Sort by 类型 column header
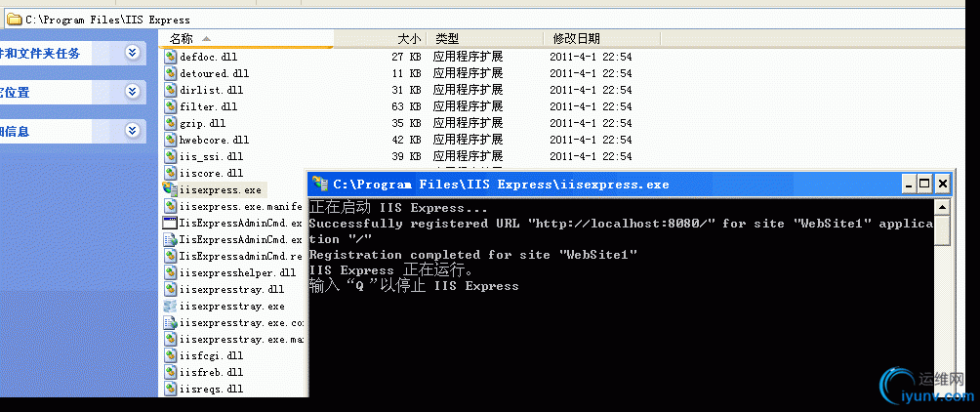980x412 pixels. coord(486,39)
